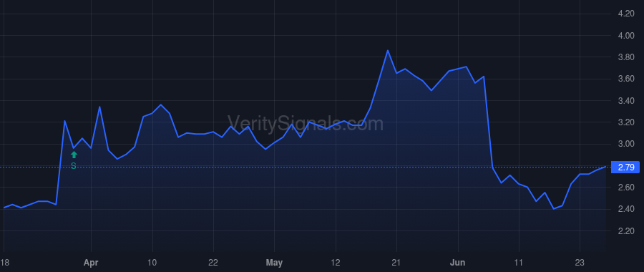The image size is (644, 272).
Task: Select the 4.20 price axis label
Action: tap(626, 14)
